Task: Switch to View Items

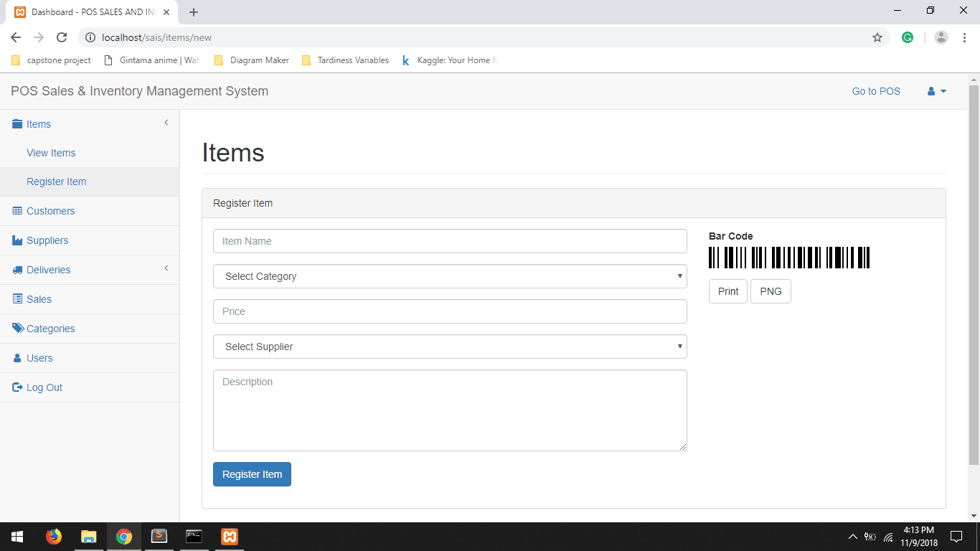Action: tap(51, 153)
